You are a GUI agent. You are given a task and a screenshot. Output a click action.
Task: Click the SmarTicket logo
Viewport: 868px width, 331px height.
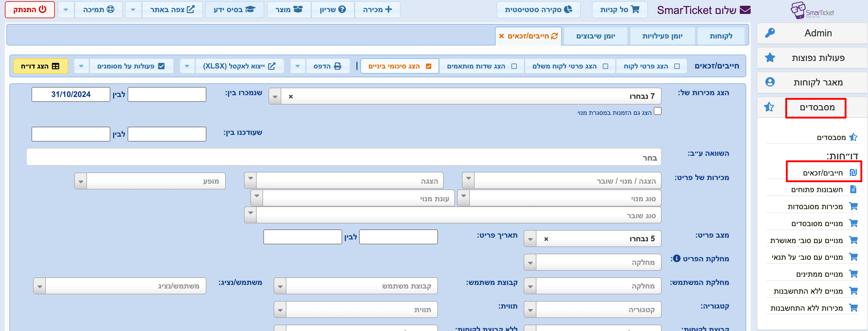click(812, 11)
